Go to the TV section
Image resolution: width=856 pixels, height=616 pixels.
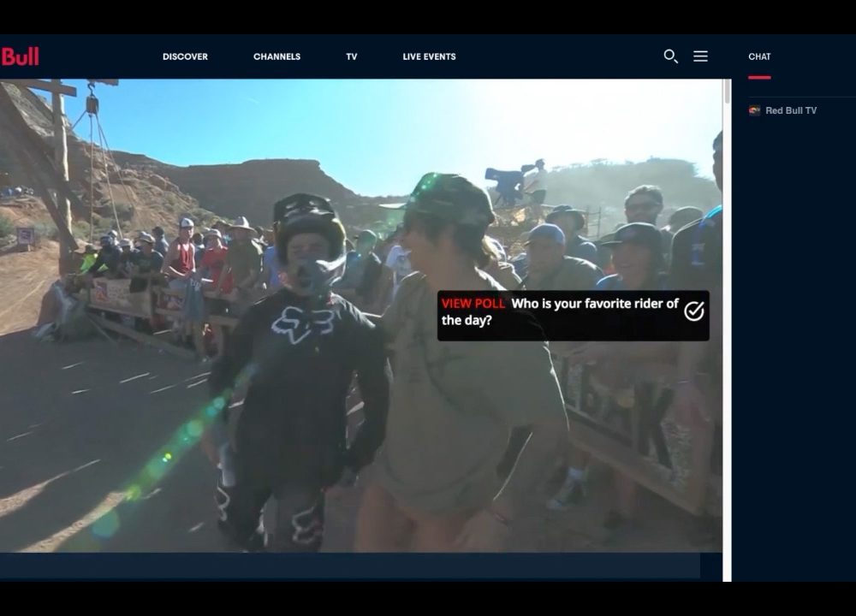[x=352, y=56]
